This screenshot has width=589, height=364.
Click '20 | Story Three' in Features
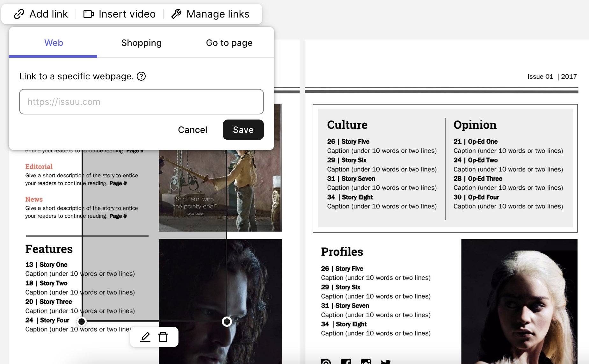pyautogui.click(x=48, y=302)
